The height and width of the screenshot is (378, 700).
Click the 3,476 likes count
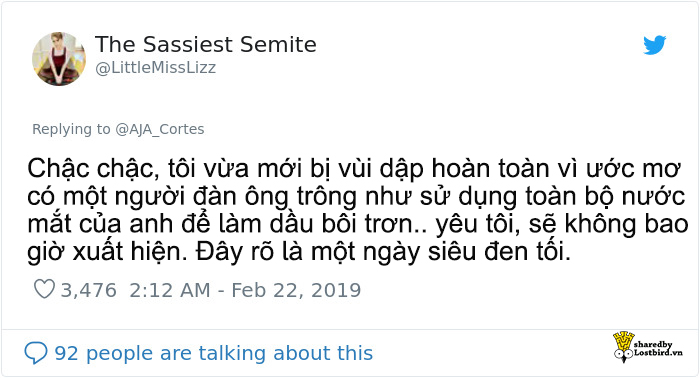(88, 290)
